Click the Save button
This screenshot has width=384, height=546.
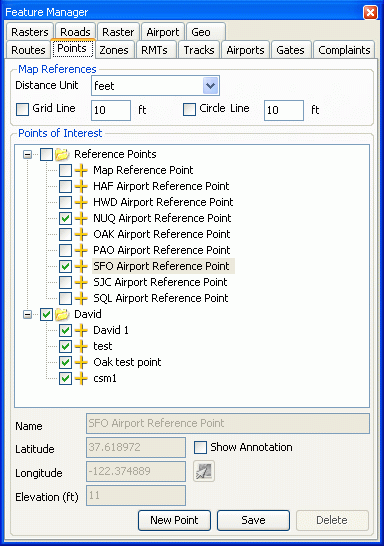point(253,520)
